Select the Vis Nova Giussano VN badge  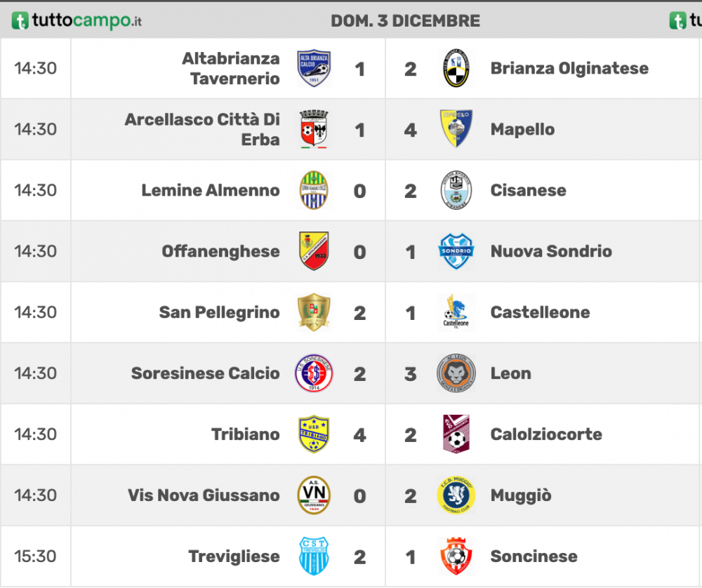[x=314, y=495]
